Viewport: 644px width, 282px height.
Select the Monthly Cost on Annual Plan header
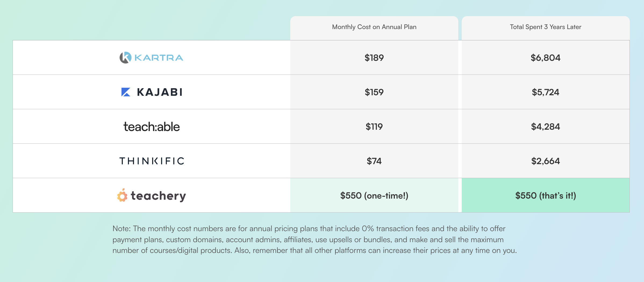pyautogui.click(x=374, y=27)
